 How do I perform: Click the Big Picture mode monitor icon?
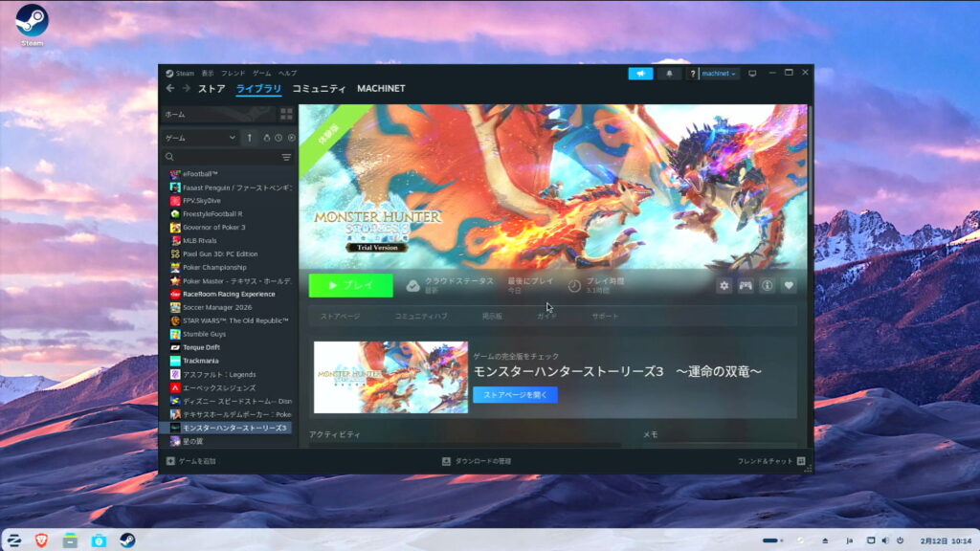(x=752, y=74)
